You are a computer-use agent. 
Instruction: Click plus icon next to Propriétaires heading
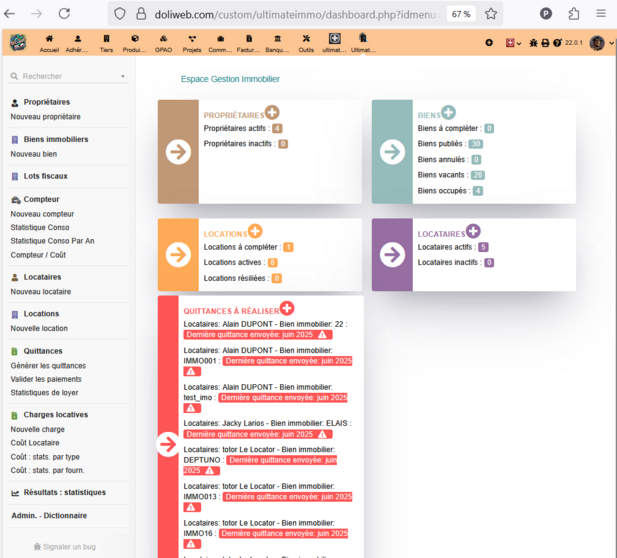coord(272,113)
